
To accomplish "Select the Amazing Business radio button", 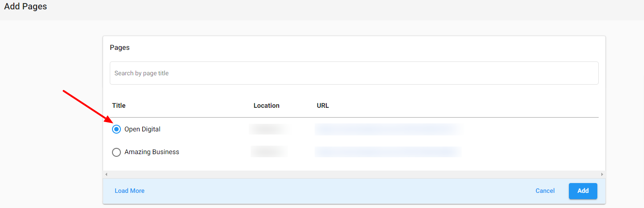I will [x=116, y=152].
